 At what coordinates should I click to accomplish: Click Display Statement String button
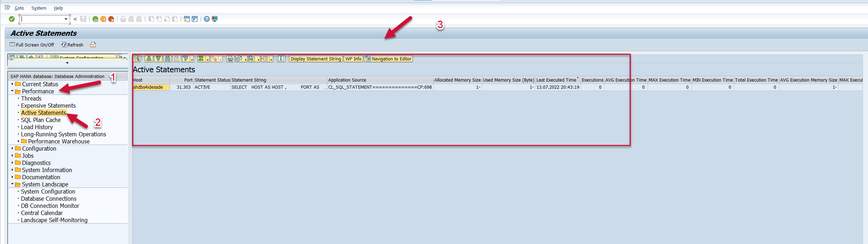pyautogui.click(x=316, y=59)
